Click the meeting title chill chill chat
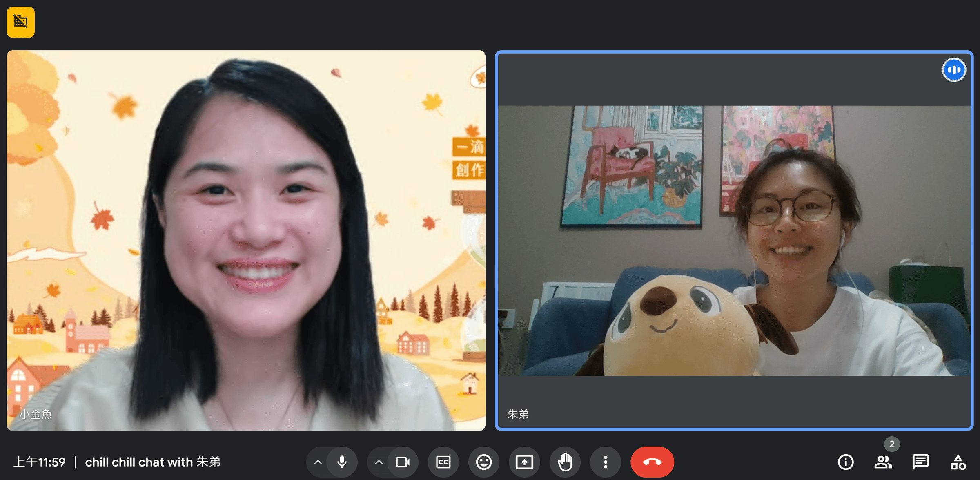Screen dimensions: 980x480 [152, 462]
